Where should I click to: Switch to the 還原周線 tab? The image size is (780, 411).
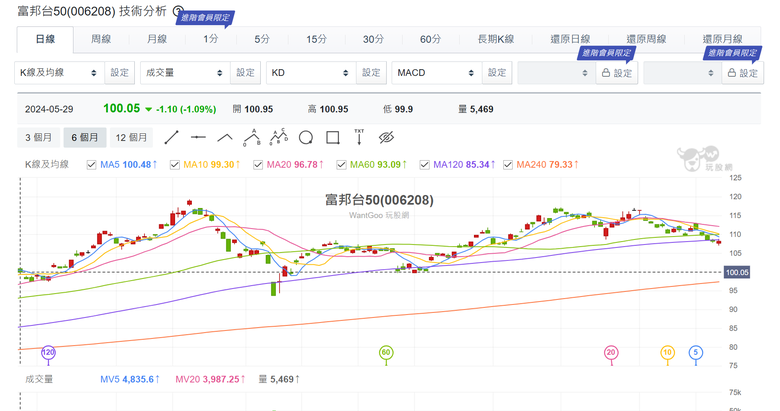click(x=646, y=39)
